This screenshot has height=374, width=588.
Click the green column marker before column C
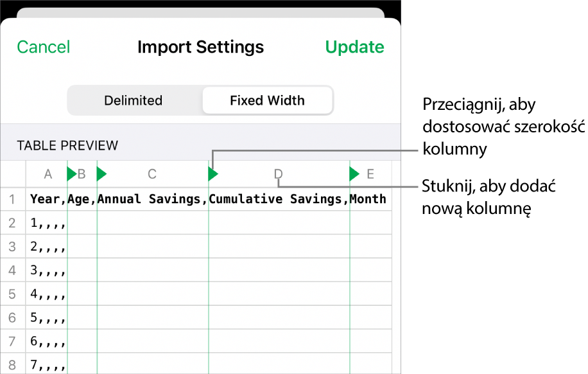tap(101, 174)
